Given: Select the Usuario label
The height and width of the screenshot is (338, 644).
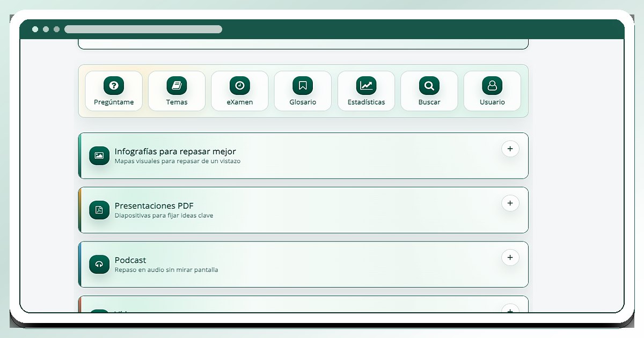Looking at the screenshot, I should point(492,102).
